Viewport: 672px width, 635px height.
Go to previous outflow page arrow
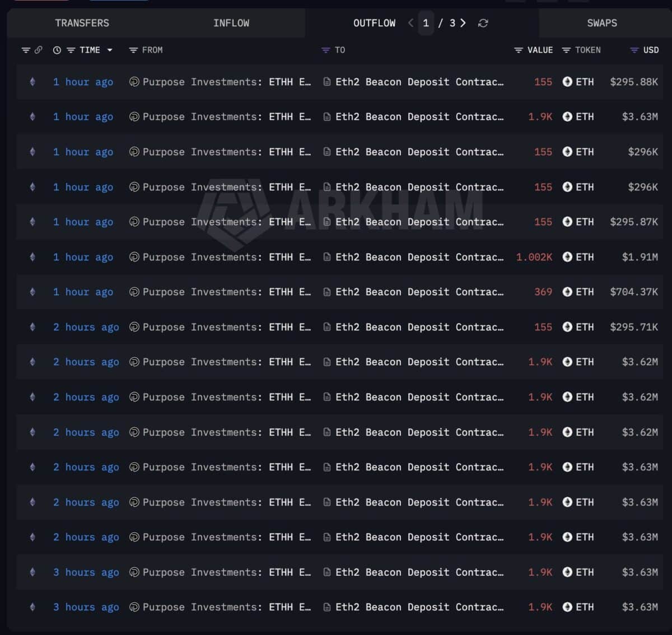click(x=410, y=23)
